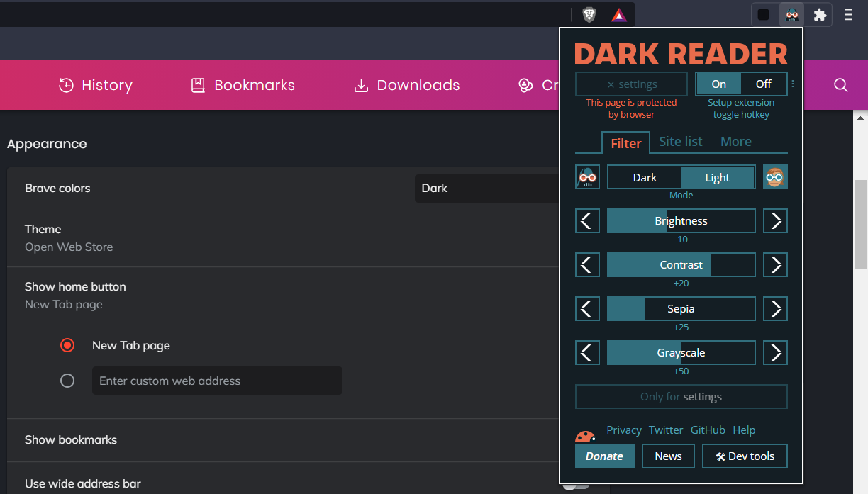Open the Extensions puzzle piece menu

click(x=820, y=14)
